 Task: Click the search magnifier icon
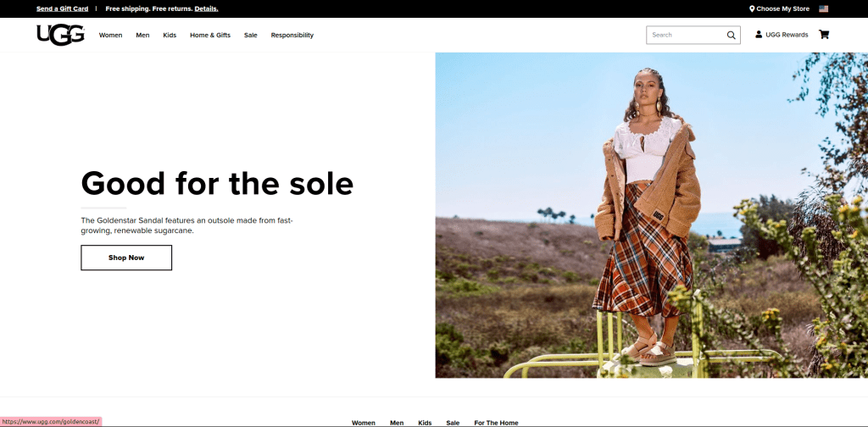click(x=732, y=35)
